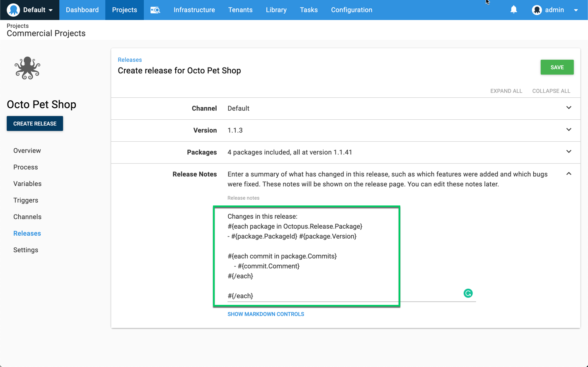The width and height of the screenshot is (588, 367).
Task: Switch to the Dashboard
Action: pyautogui.click(x=82, y=10)
